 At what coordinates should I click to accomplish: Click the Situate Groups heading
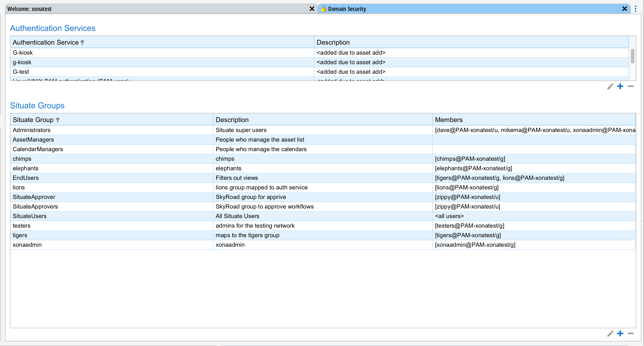click(37, 105)
